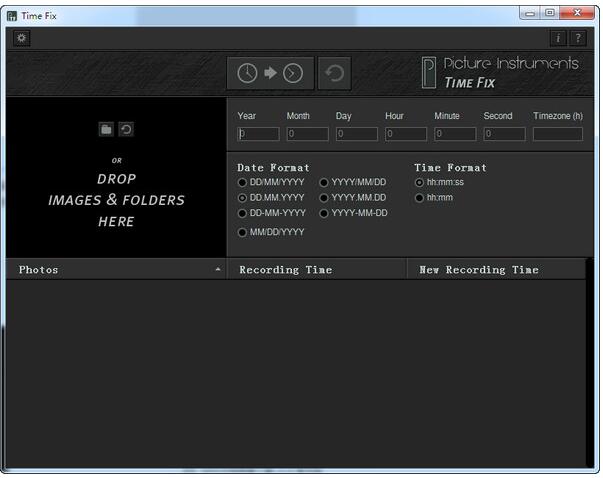The width and height of the screenshot is (603, 478).
Task: Click the New Recording Time column header
Action: coord(495,269)
